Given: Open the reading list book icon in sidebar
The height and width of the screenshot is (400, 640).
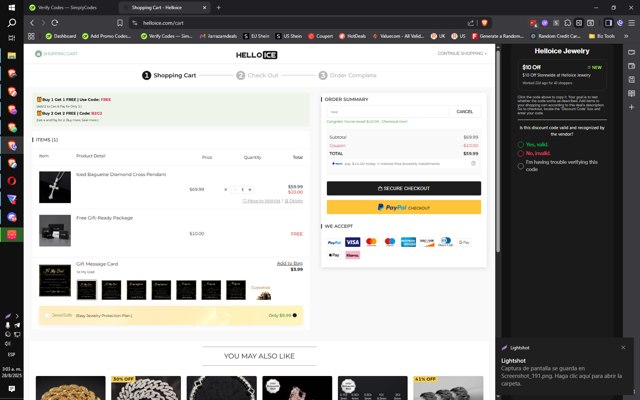Looking at the screenshot, I should point(631,93).
